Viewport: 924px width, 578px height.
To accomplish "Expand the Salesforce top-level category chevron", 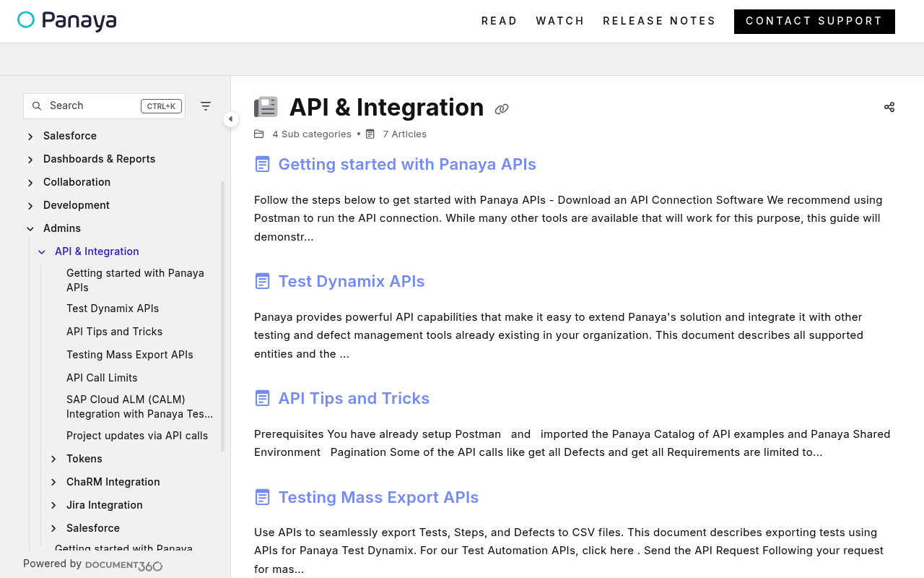I will (x=30, y=137).
